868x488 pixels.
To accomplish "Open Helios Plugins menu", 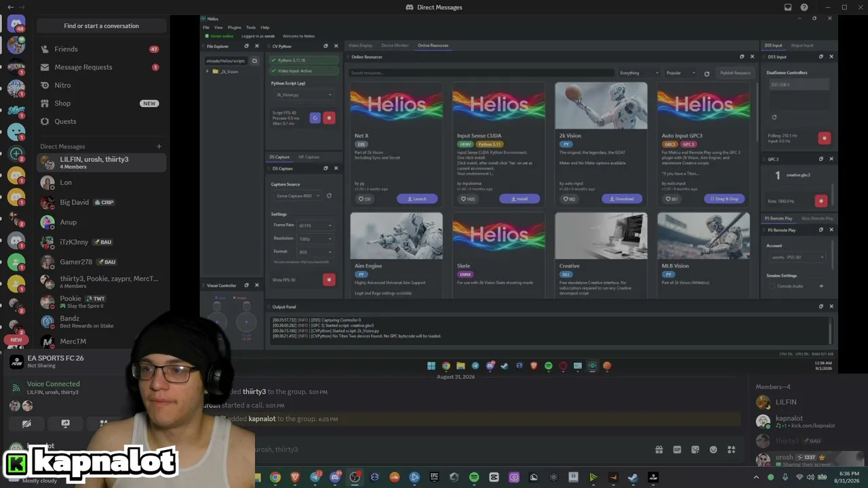I will coord(235,28).
